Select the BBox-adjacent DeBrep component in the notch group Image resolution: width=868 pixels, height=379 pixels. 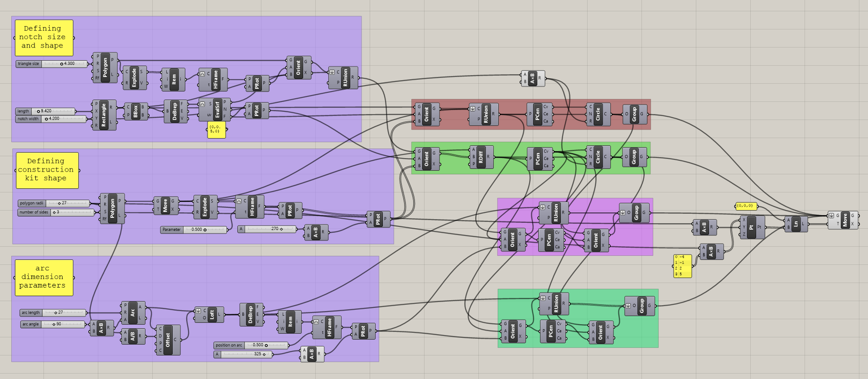(x=175, y=111)
